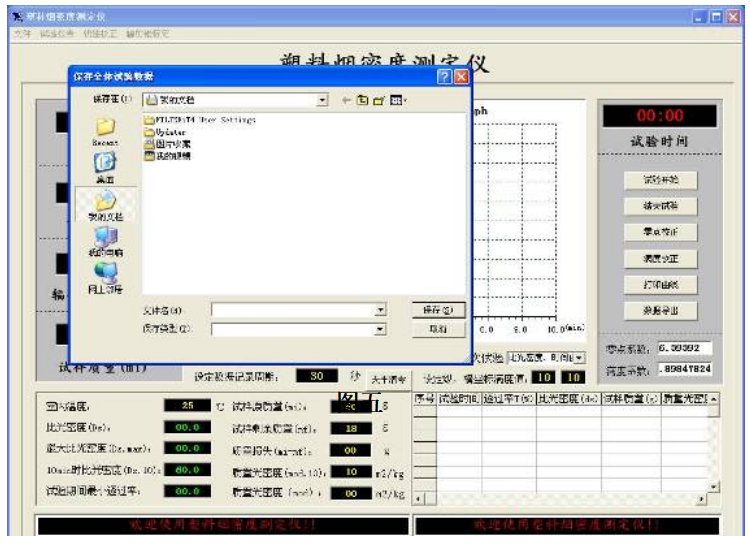This screenshot has height=545, width=750.
Task: Click the 透过率T(%) column header
Action: [509, 399]
